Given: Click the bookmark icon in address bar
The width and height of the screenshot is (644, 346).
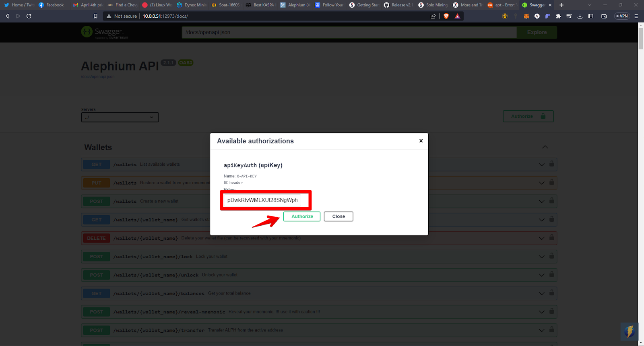Looking at the screenshot, I should [95, 16].
